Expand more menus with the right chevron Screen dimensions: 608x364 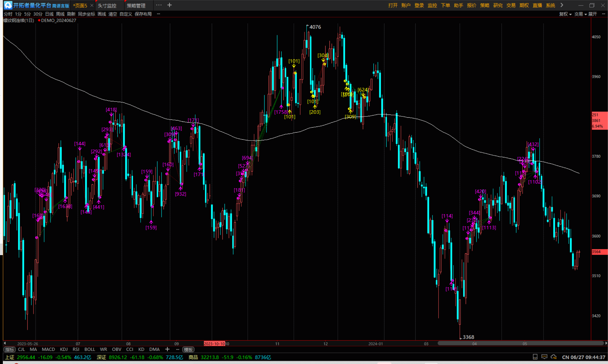pos(562,5)
